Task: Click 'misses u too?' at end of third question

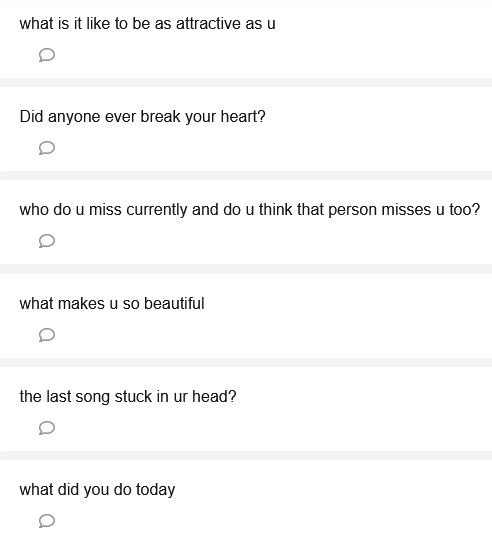Action: tap(431, 210)
